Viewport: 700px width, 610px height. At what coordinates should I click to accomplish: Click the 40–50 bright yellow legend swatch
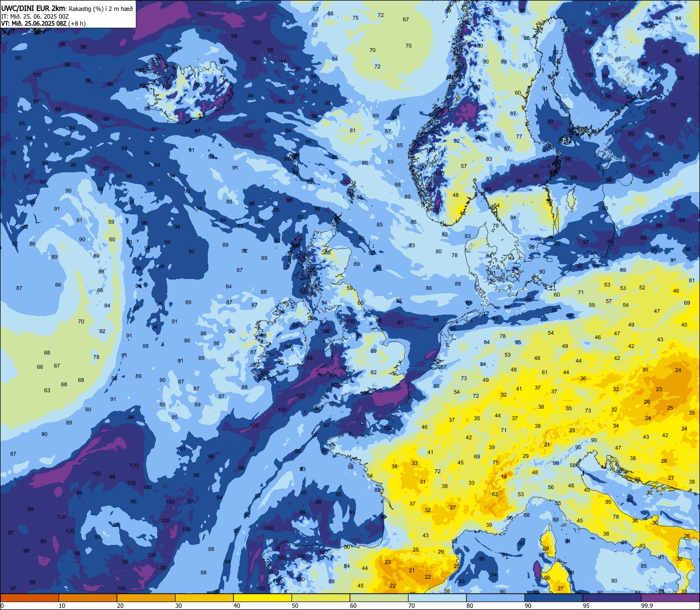(262, 597)
